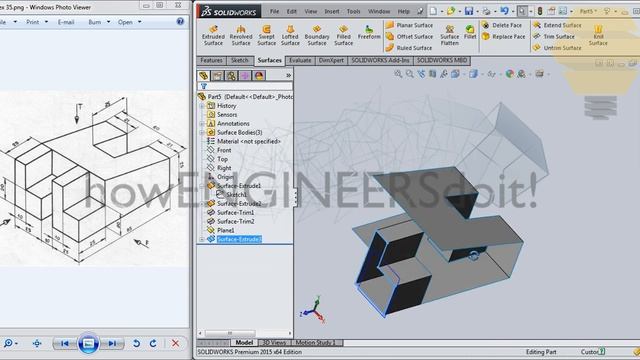Open the DisplayManager tab icon
The width and height of the screenshot is (640, 360).
click(259, 76)
